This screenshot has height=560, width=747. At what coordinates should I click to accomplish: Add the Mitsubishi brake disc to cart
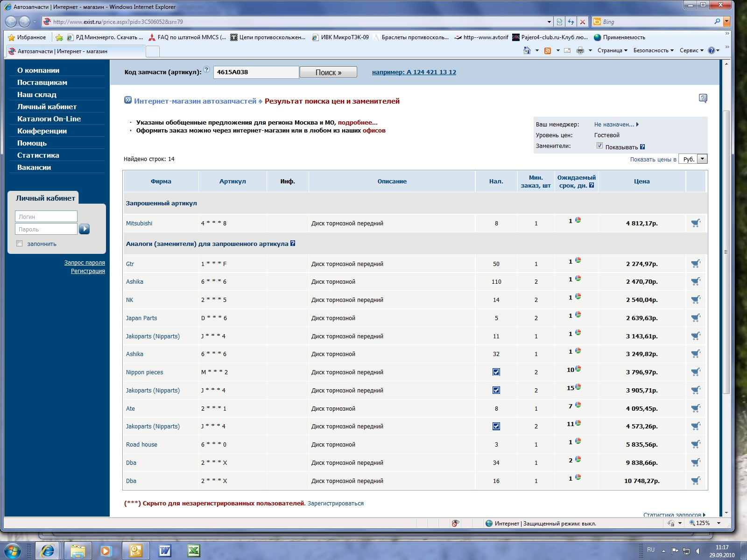696,223
